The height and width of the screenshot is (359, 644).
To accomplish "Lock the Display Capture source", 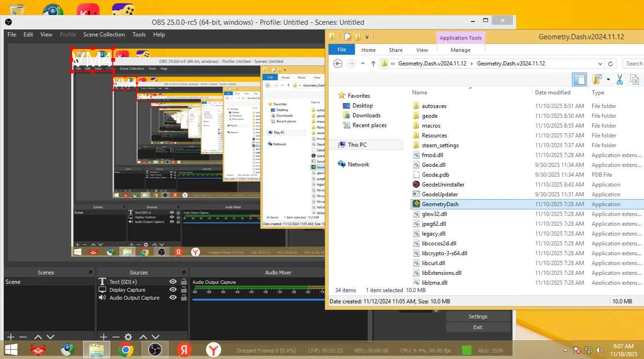I will click(184, 290).
